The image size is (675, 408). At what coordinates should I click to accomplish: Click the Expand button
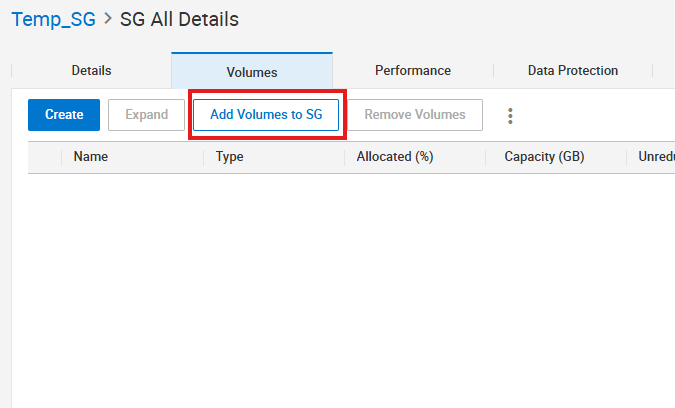(146, 115)
